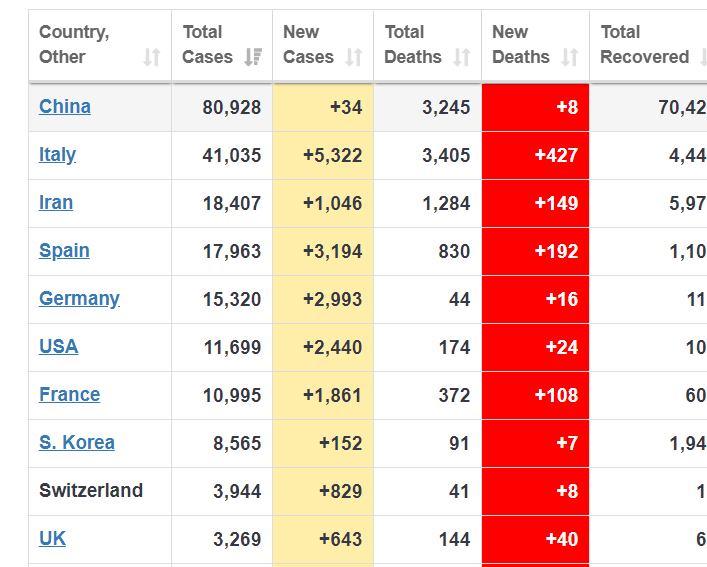Select Switzerland's total cases 3,944
Screen dimensions: 707x567
pyautogui.click(x=237, y=492)
